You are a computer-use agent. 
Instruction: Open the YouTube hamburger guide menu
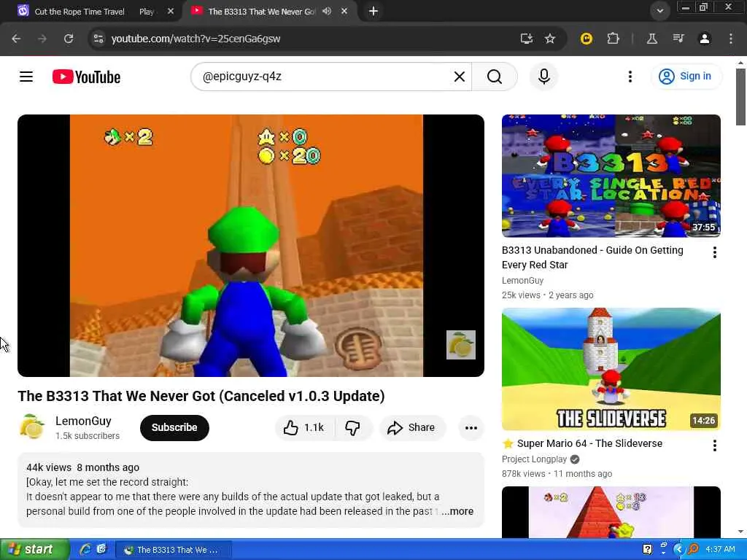click(26, 77)
